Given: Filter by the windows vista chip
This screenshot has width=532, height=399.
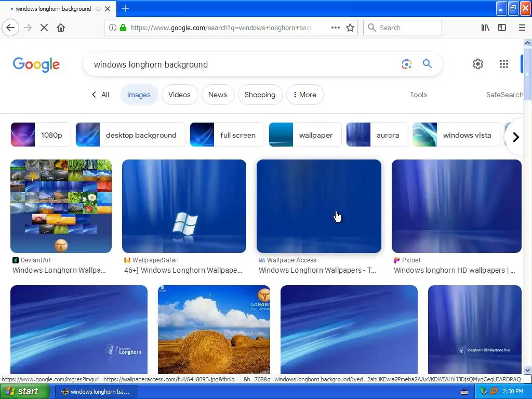Looking at the screenshot, I should (456, 135).
